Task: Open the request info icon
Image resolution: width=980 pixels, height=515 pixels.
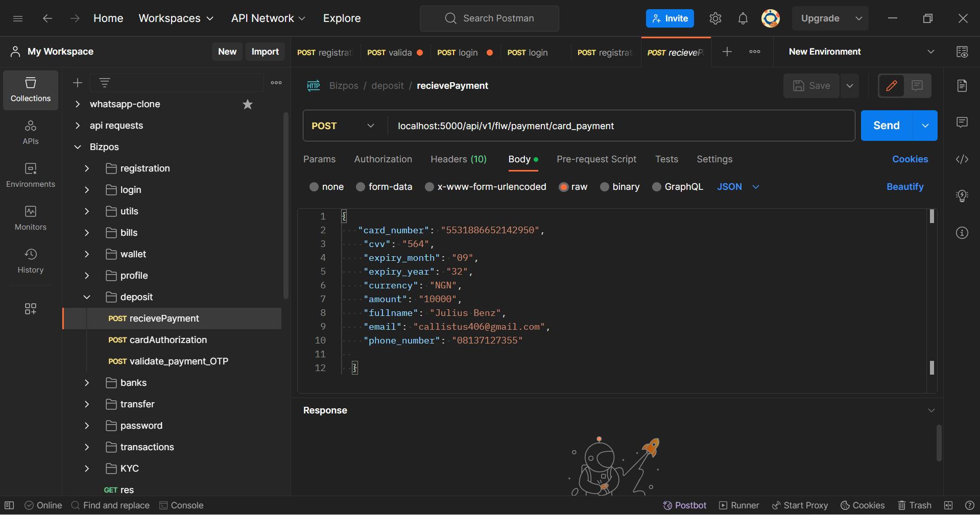Action: 962,233
